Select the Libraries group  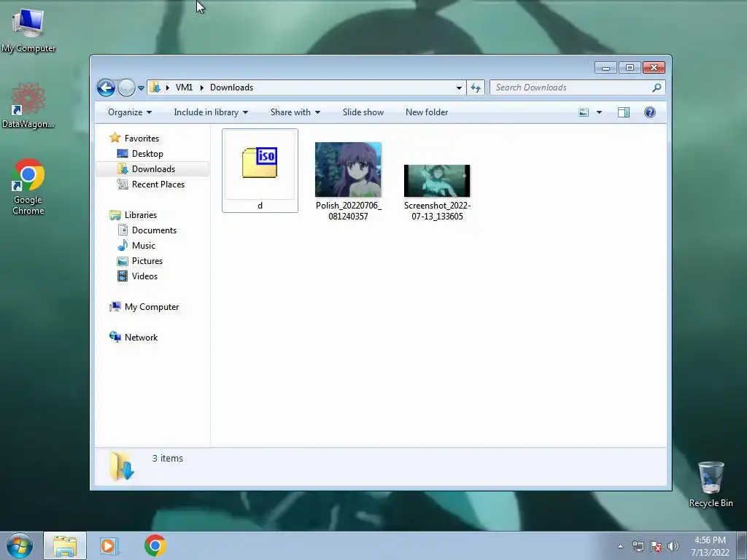pyautogui.click(x=141, y=215)
